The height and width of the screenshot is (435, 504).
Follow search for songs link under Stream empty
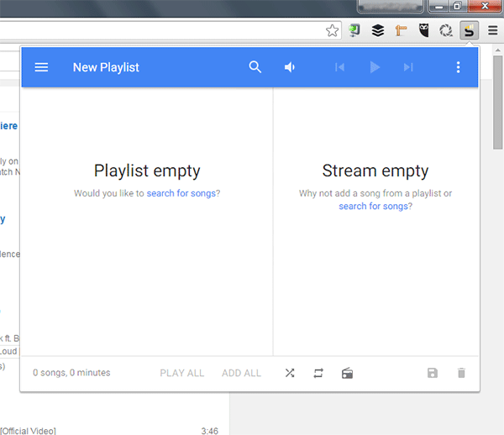pos(373,206)
